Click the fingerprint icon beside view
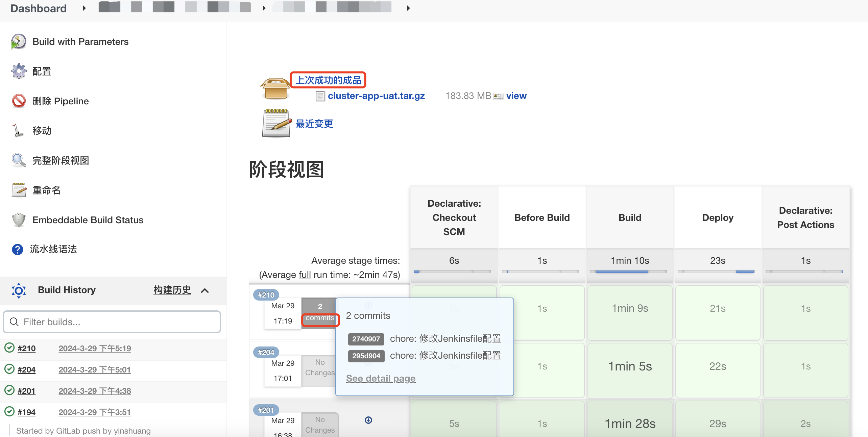 [x=499, y=97]
